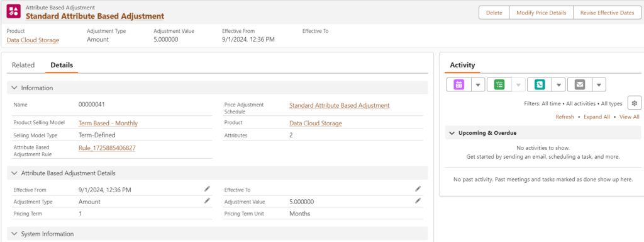Select the Activity tab
This screenshot has width=644, height=242.
pos(462,65)
